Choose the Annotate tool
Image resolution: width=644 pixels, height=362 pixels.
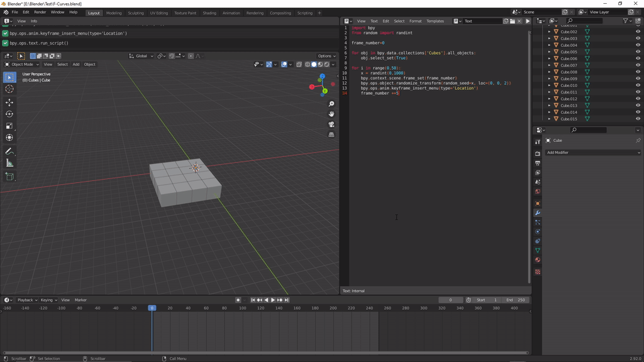click(9, 151)
